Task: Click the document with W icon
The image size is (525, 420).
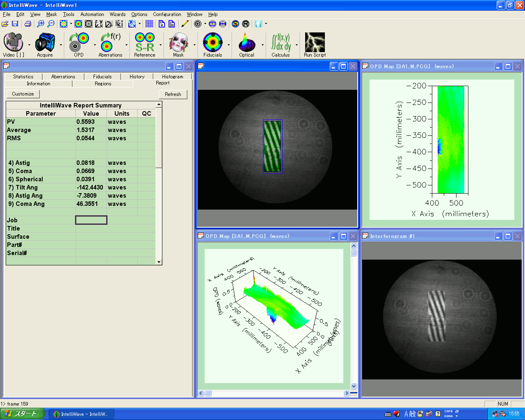Action: (x=162, y=24)
